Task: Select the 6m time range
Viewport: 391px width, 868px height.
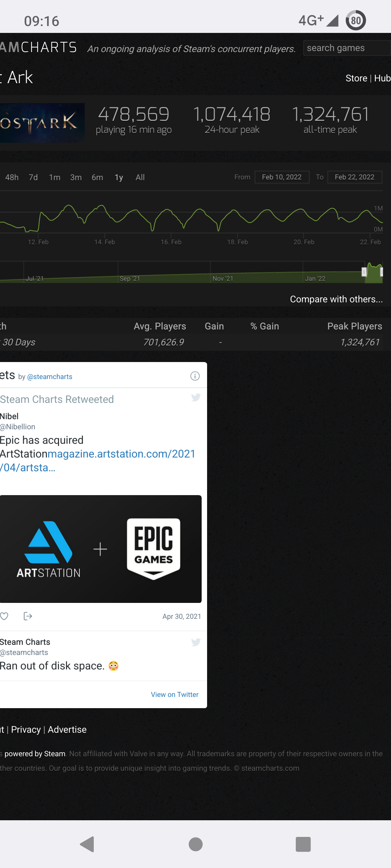Action: pos(97,177)
